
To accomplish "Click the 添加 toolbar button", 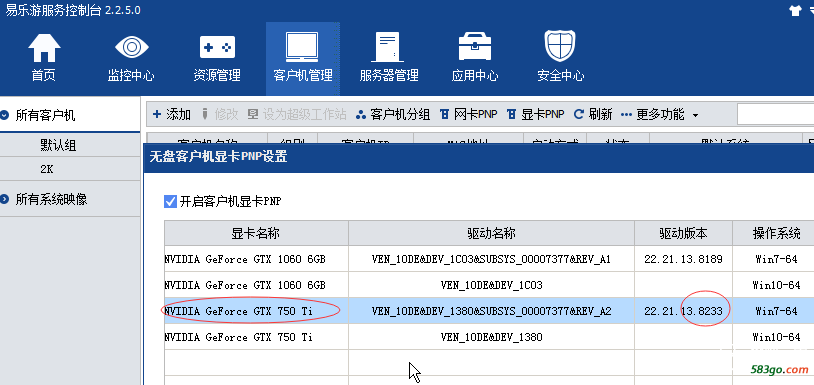I will click(172, 115).
